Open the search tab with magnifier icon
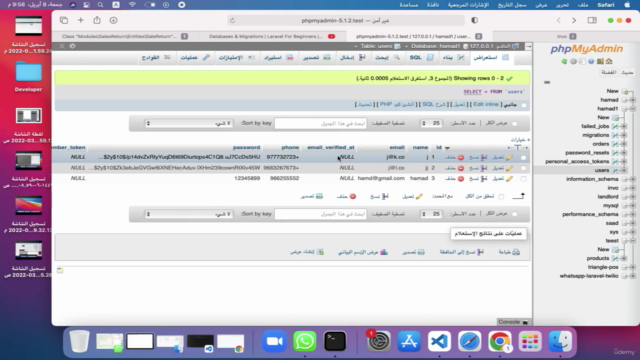This screenshot has width=640, height=360. point(387,58)
